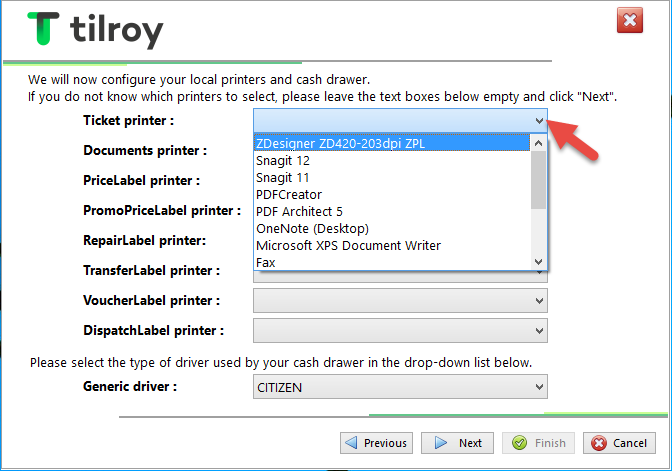
Task: Select Fax from the printer list
Action: click(392, 262)
